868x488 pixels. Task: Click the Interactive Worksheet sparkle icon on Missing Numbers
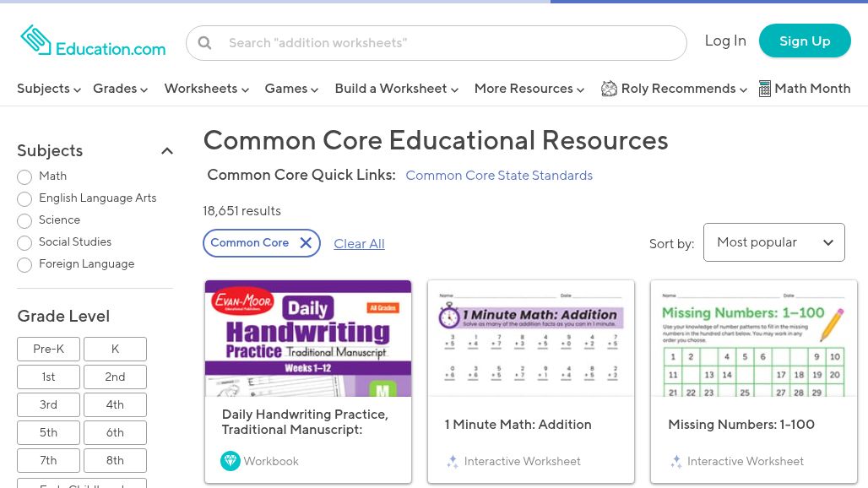coord(675,461)
